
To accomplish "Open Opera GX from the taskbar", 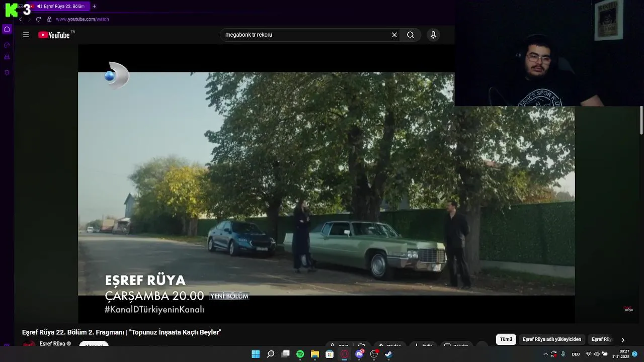I will coord(345,354).
